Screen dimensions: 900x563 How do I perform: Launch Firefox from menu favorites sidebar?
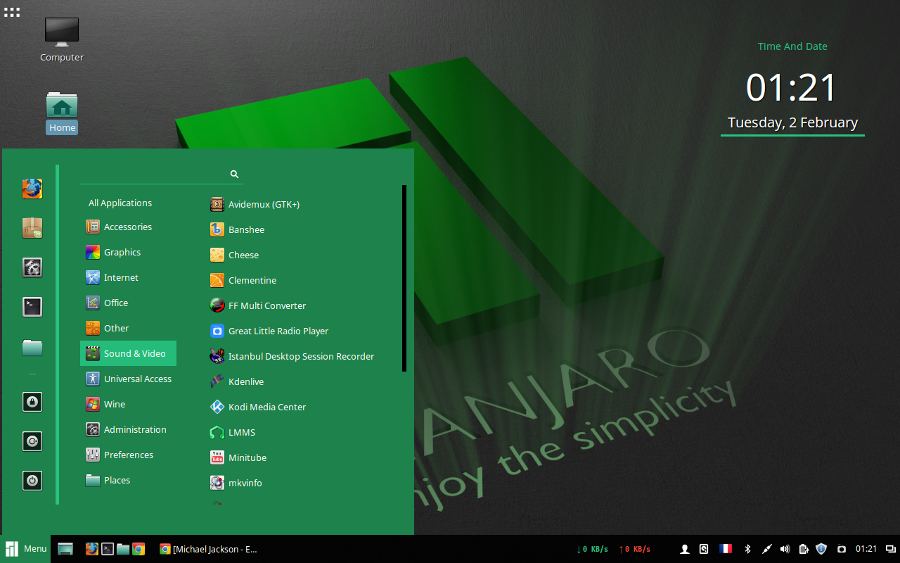(32, 188)
